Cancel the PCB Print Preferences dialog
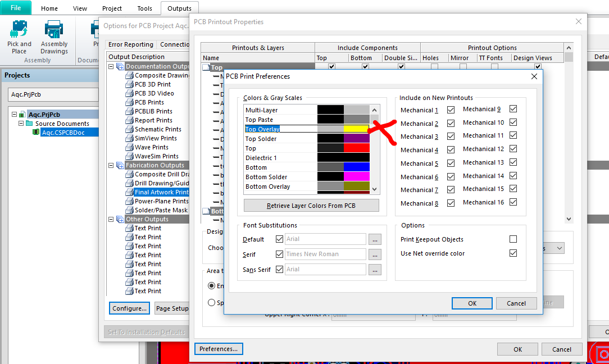609x364 pixels. point(516,303)
